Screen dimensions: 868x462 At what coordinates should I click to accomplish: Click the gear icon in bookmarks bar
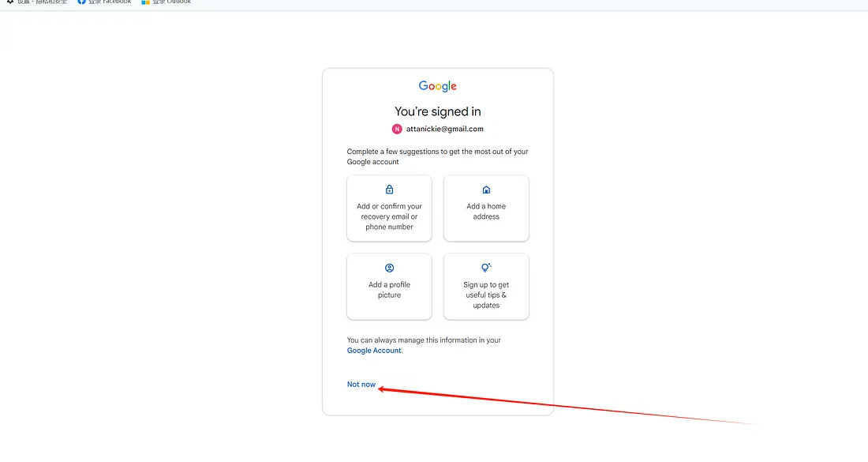10,2
